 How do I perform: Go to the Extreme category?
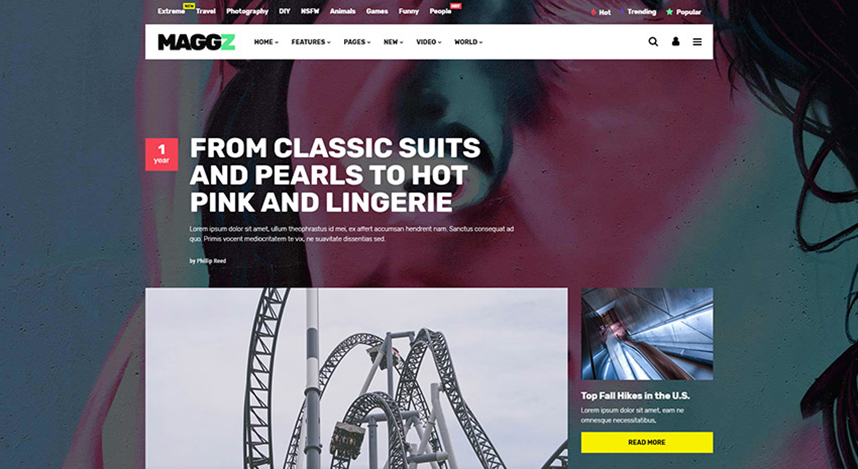tap(171, 11)
